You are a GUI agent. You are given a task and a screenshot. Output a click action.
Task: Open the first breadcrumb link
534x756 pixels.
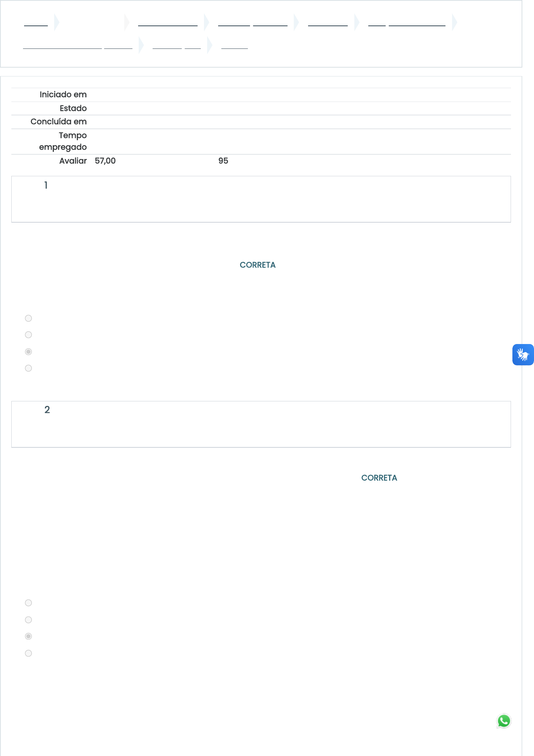click(x=36, y=22)
